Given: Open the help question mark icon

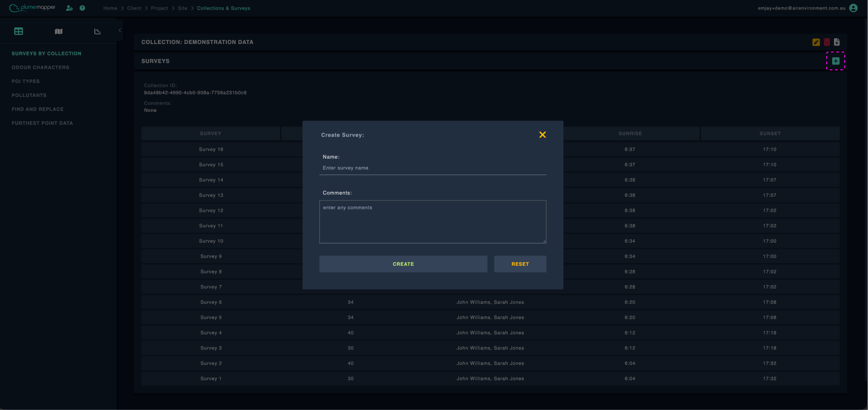Looking at the screenshot, I should [82, 8].
